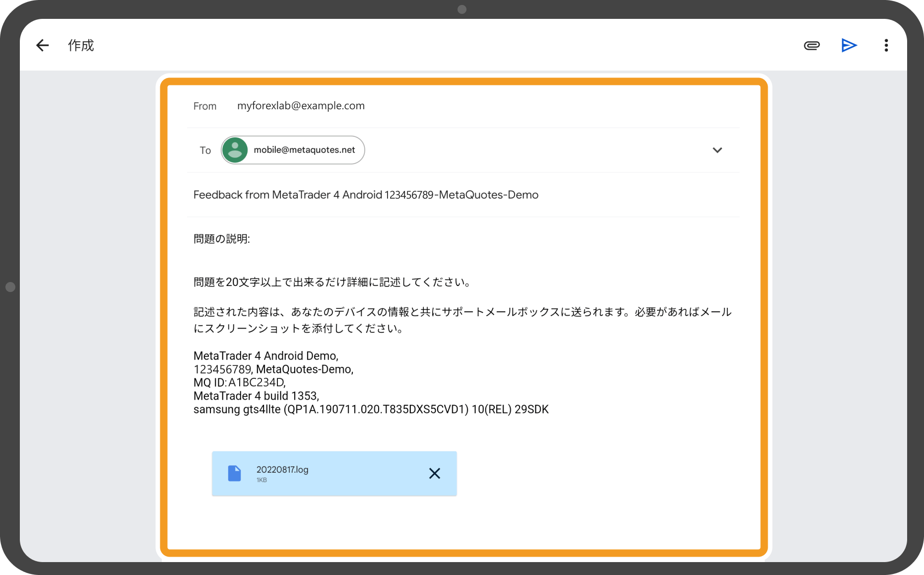Click the green avatar in recipient chip
Screen dimensions: 924x575
235,150
